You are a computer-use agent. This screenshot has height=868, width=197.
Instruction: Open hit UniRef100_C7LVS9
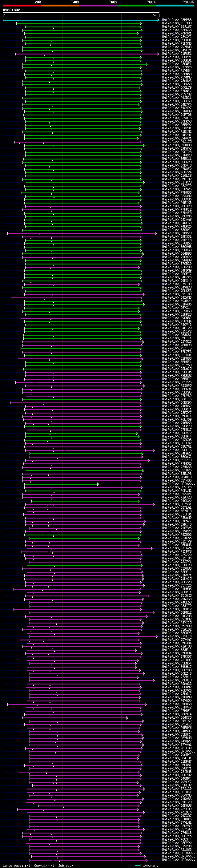tap(177, 396)
